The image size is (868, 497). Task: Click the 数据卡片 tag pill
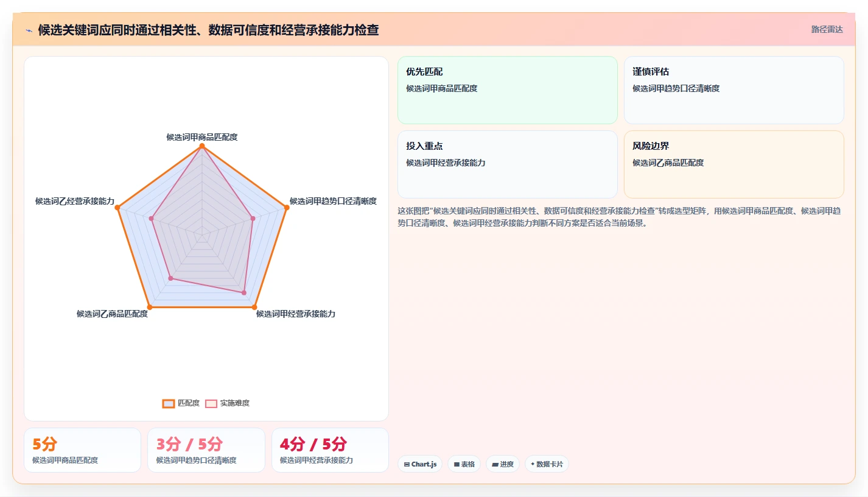point(547,464)
